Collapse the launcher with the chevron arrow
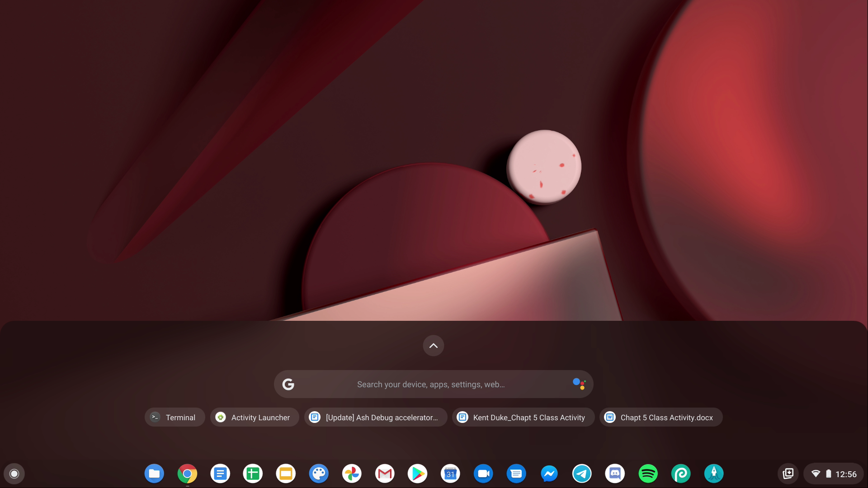Image resolution: width=868 pixels, height=488 pixels. click(434, 345)
